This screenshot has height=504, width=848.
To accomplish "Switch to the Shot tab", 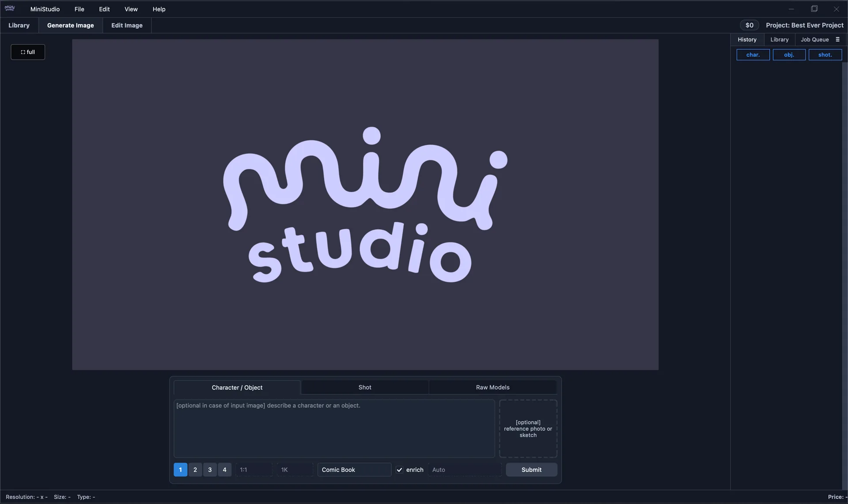I will (365, 387).
